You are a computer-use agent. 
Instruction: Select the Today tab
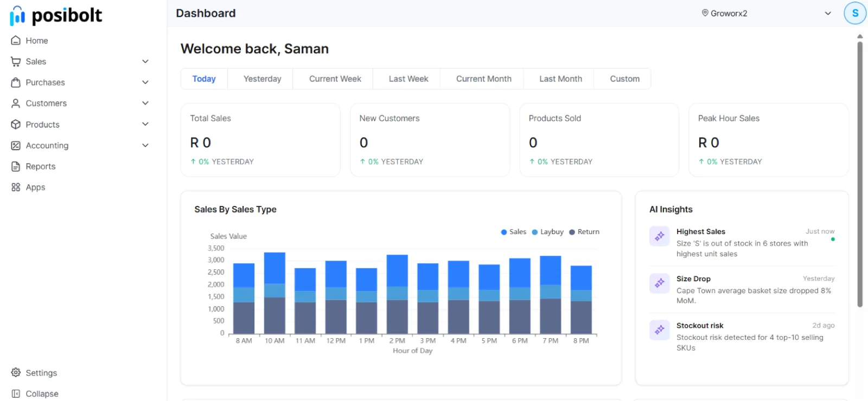coord(204,79)
